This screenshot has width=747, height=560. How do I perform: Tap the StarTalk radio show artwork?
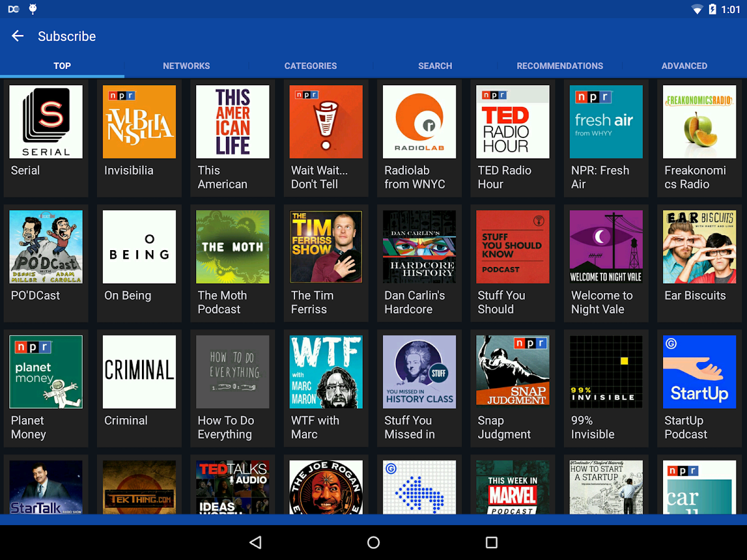[x=46, y=487]
